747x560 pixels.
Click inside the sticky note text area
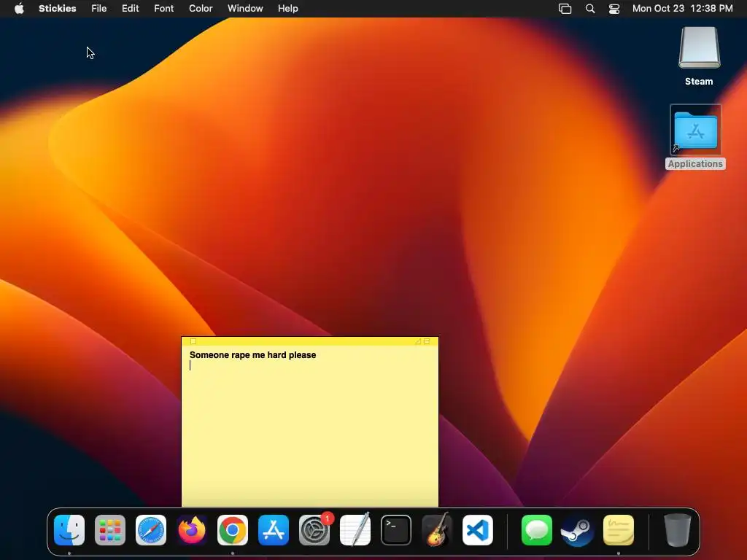point(309,426)
